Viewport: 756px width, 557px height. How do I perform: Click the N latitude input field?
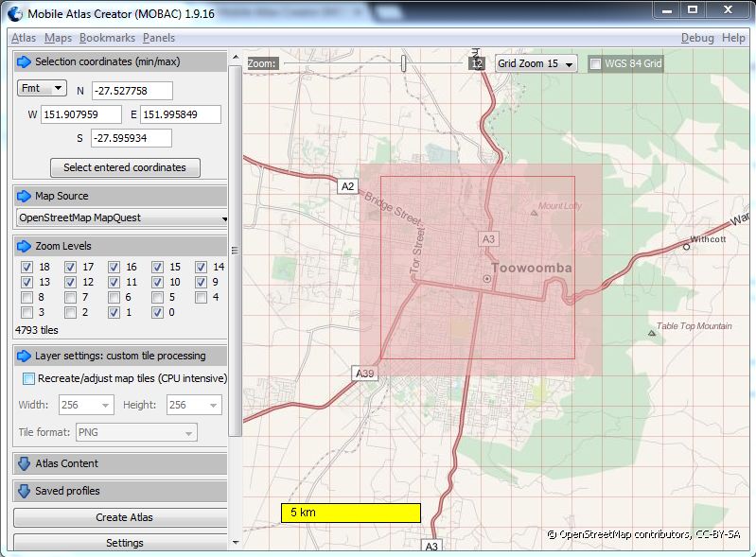(x=132, y=91)
